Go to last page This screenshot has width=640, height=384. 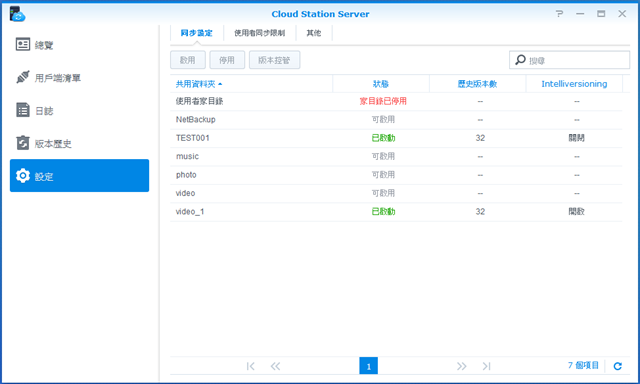(486, 366)
